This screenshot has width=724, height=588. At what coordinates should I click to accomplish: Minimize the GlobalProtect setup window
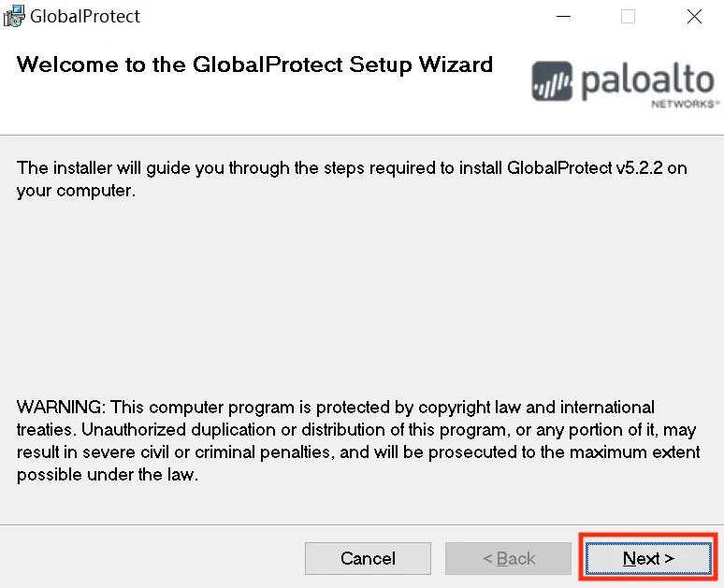click(x=561, y=16)
